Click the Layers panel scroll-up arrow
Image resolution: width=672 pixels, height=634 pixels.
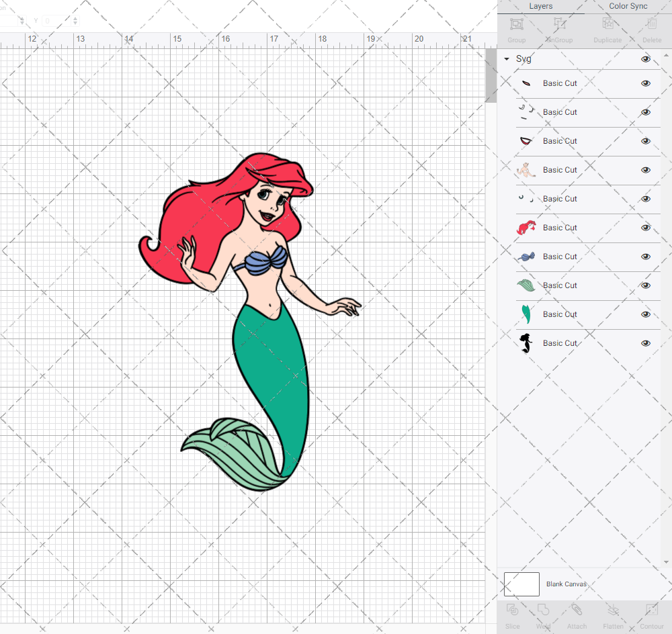(665, 56)
